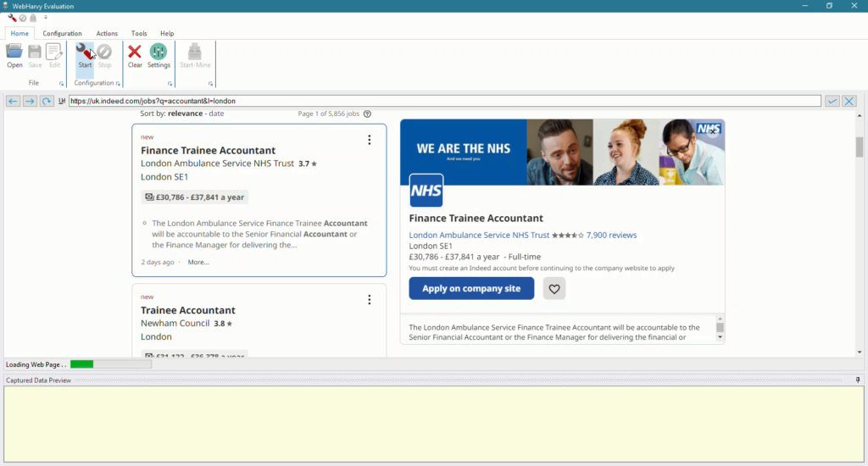Go forward with the browser arrow

click(30, 101)
